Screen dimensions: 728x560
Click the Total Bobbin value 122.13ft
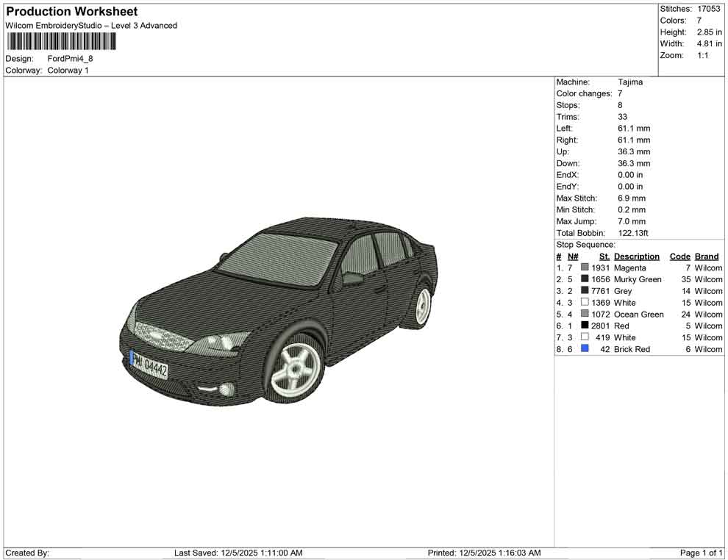click(633, 233)
